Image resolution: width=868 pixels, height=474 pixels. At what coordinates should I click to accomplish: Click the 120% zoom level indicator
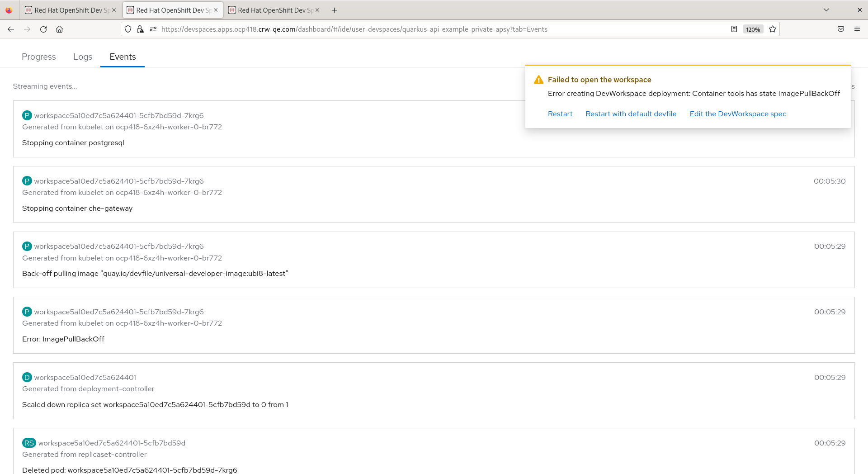pyautogui.click(x=753, y=29)
